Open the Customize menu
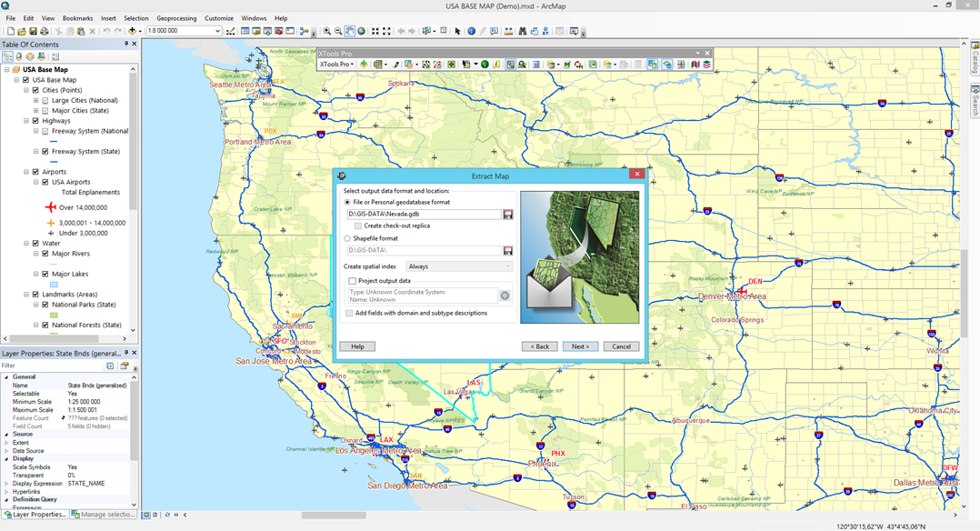Viewport: 980px width, 531px height. (219, 18)
